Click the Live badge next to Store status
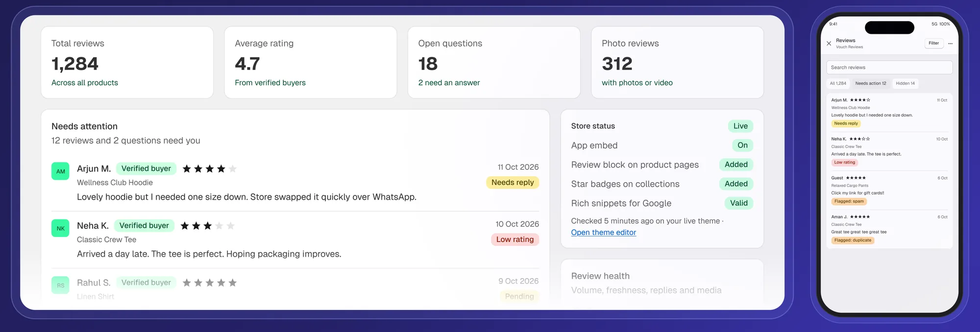 coord(740,126)
